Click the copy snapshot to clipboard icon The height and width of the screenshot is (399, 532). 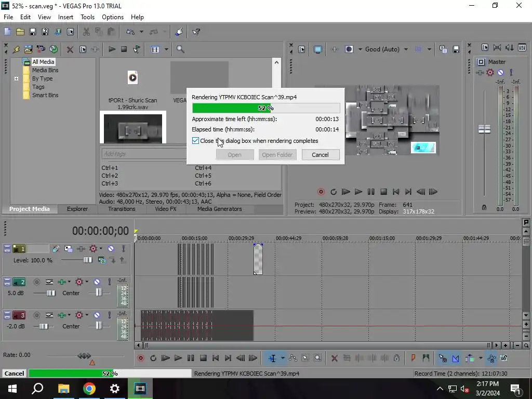(443, 49)
